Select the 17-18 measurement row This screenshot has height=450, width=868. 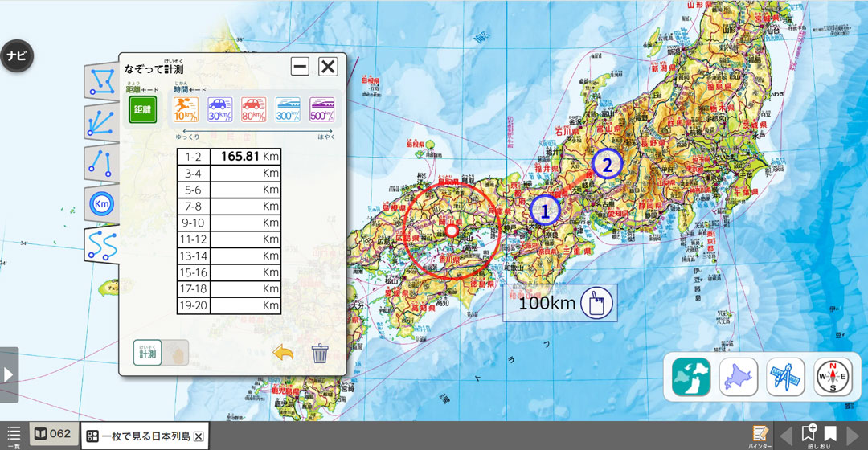tap(228, 289)
